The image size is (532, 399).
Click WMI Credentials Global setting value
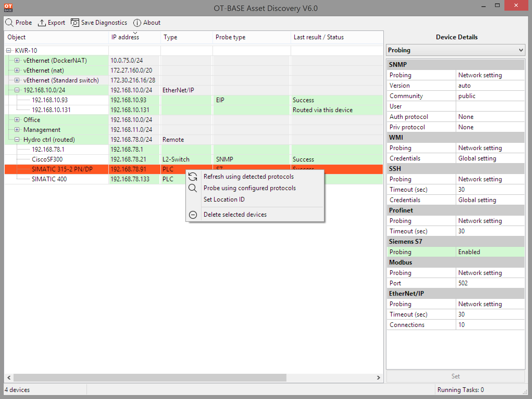490,158
